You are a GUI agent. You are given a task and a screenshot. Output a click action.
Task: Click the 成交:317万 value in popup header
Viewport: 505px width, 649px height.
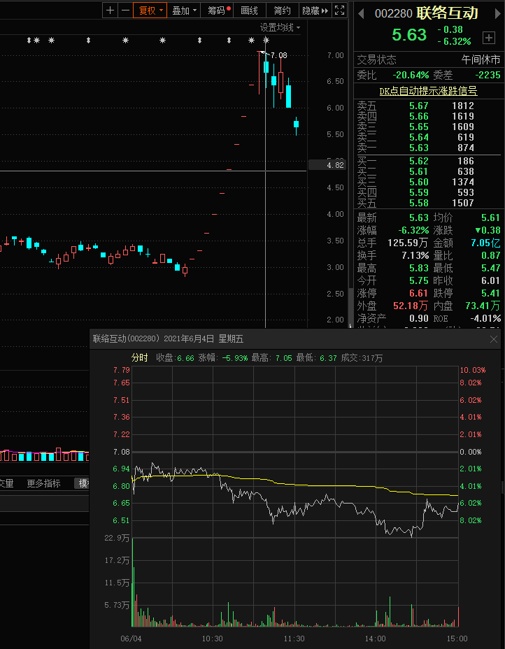pyautogui.click(x=361, y=358)
